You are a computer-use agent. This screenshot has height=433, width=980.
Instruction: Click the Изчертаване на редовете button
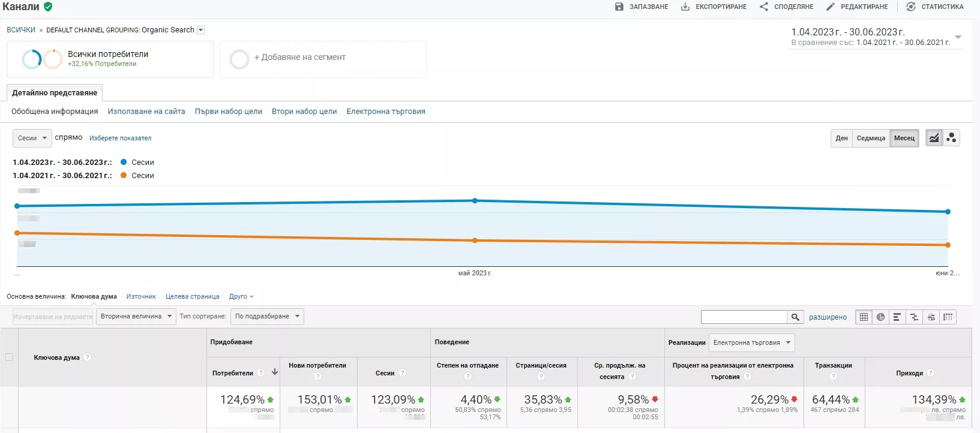pyautogui.click(x=53, y=317)
